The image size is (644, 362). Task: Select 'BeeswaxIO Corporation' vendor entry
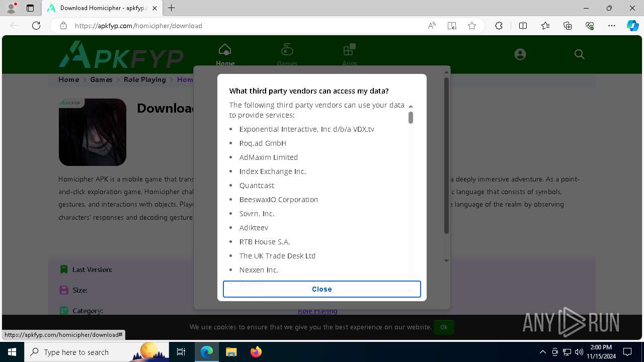[x=279, y=200]
